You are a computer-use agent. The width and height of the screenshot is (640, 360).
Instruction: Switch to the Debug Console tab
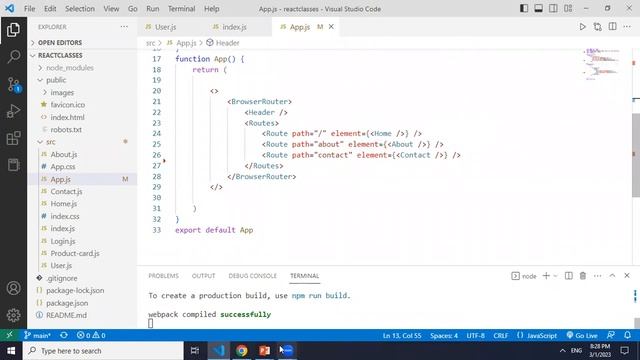pyautogui.click(x=253, y=276)
